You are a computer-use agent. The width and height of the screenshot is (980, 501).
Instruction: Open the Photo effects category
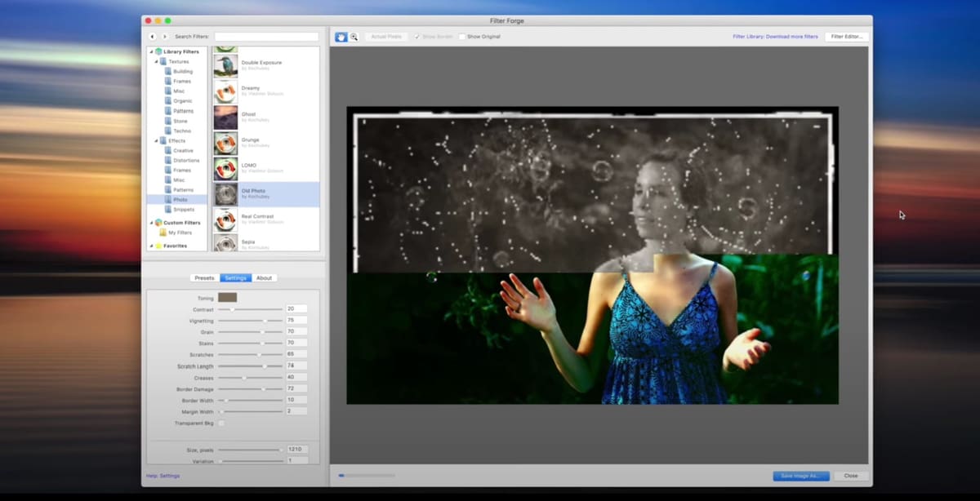(x=176, y=199)
